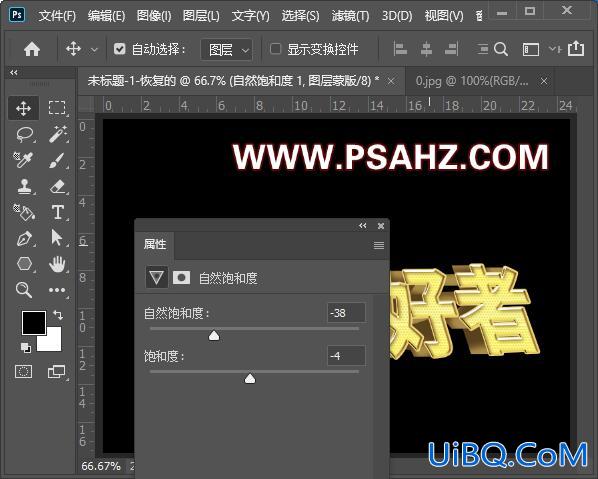Toggle Quick Mask mode
This screenshot has height=479, width=598.
tap(24, 371)
